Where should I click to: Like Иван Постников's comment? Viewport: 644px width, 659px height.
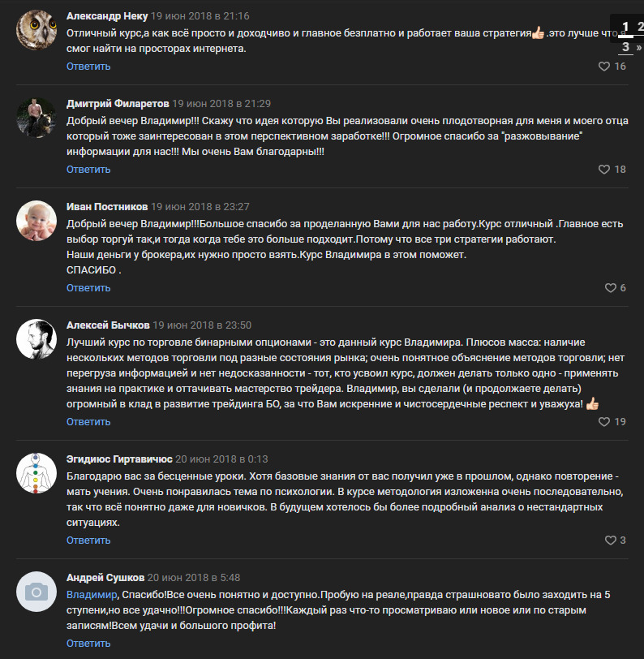[611, 288]
